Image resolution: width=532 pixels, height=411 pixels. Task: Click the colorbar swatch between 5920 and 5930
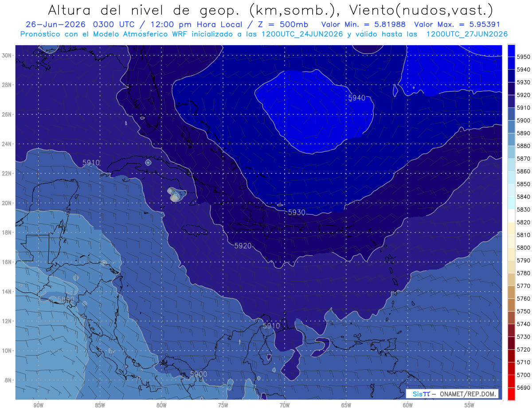[511, 88]
